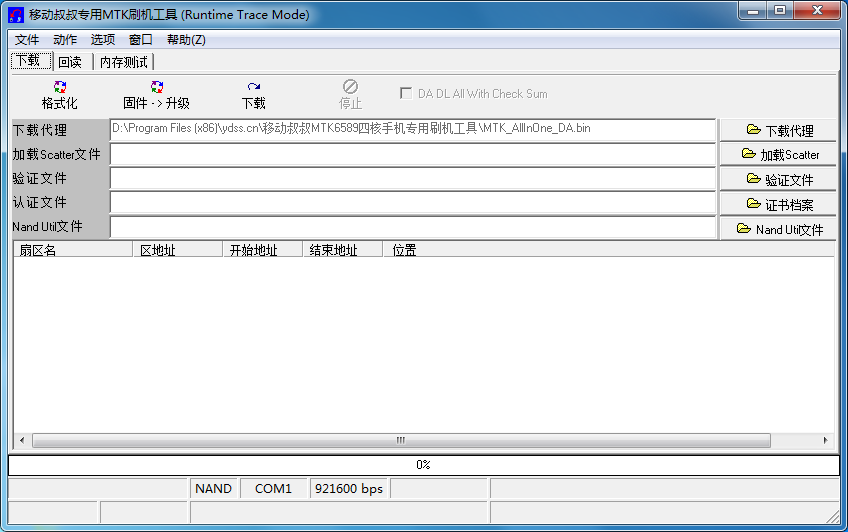Maximize the MTK刷机工具 window

780,11
